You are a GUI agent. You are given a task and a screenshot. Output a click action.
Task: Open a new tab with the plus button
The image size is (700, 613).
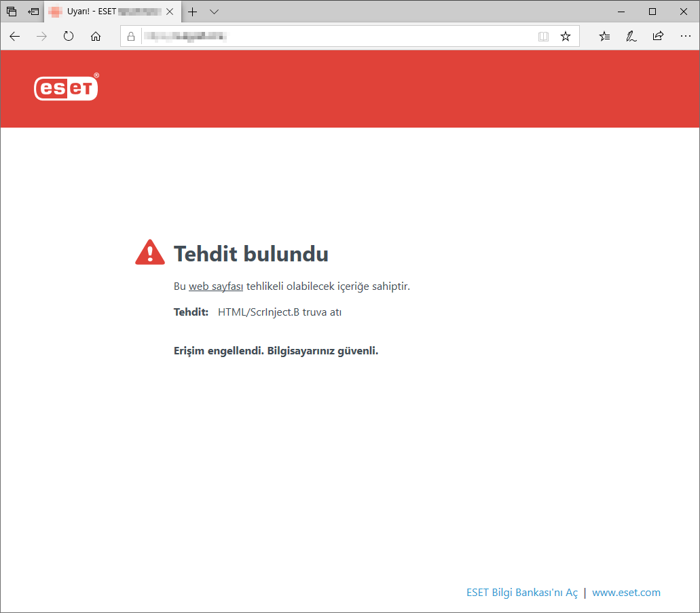coord(192,12)
